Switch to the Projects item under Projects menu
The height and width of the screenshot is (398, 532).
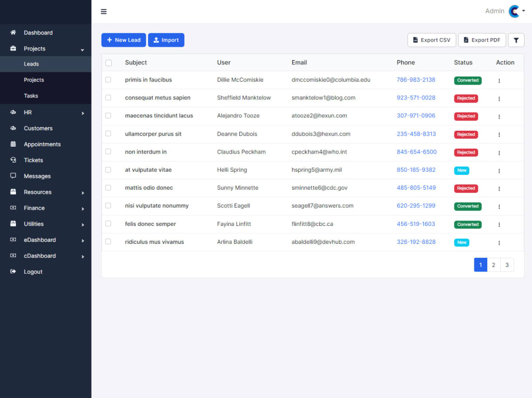click(35, 80)
